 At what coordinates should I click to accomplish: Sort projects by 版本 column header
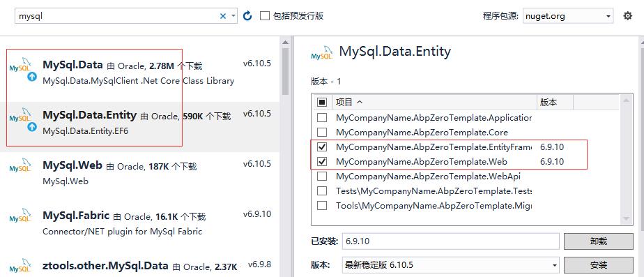click(555, 103)
